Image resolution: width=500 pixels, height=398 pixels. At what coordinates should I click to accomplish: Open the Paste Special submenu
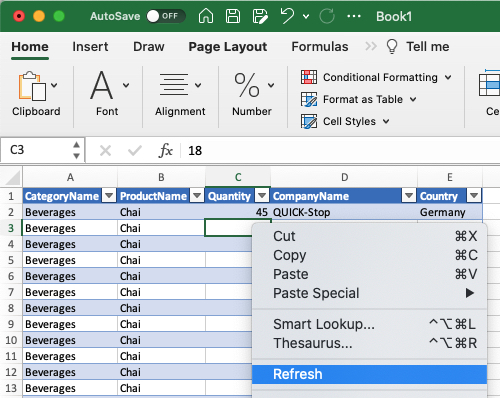(369, 293)
